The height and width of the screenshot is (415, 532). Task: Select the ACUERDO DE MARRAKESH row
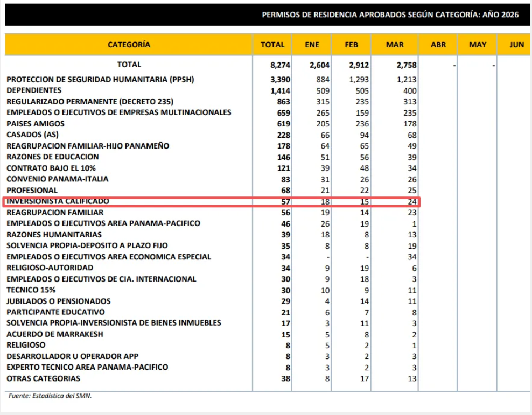pos(212,334)
